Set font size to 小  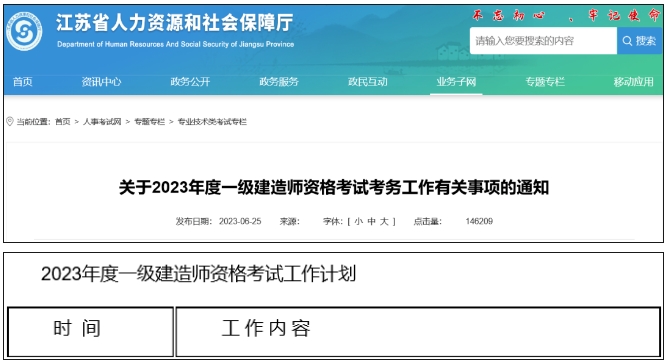pos(359,221)
